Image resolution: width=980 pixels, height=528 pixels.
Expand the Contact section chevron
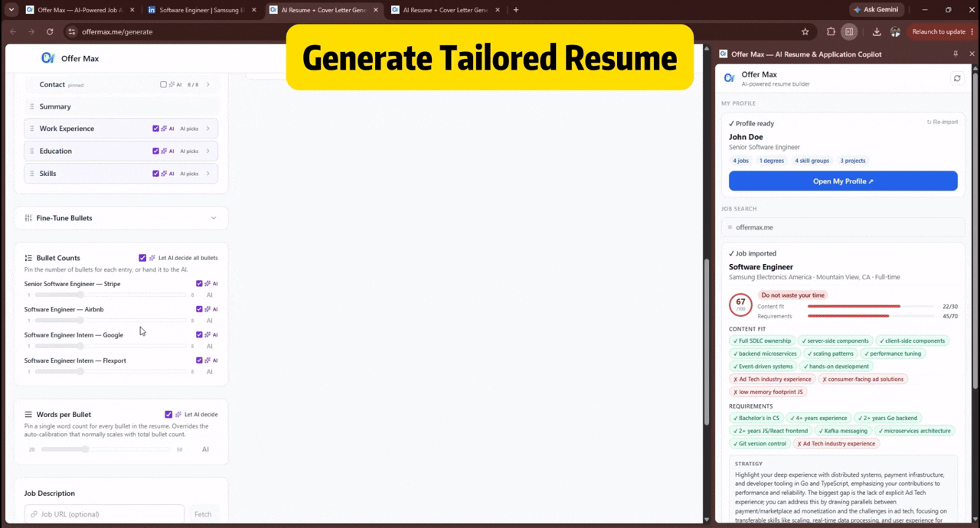click(207, 85)
